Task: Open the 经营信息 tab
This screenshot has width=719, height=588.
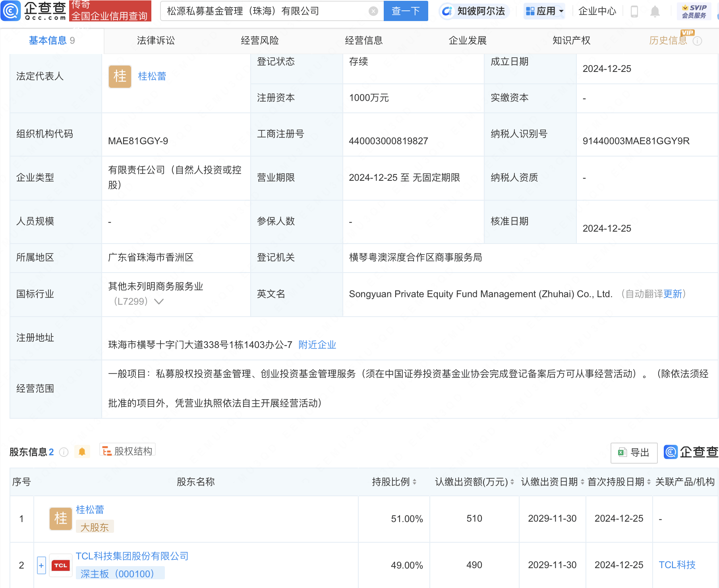Action: point(364,41)
